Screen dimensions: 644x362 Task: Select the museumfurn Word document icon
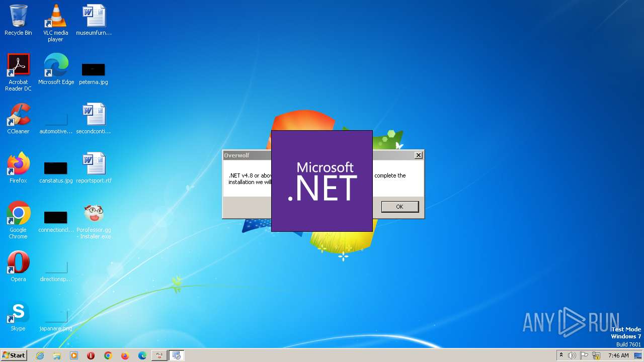coord(94,20)
